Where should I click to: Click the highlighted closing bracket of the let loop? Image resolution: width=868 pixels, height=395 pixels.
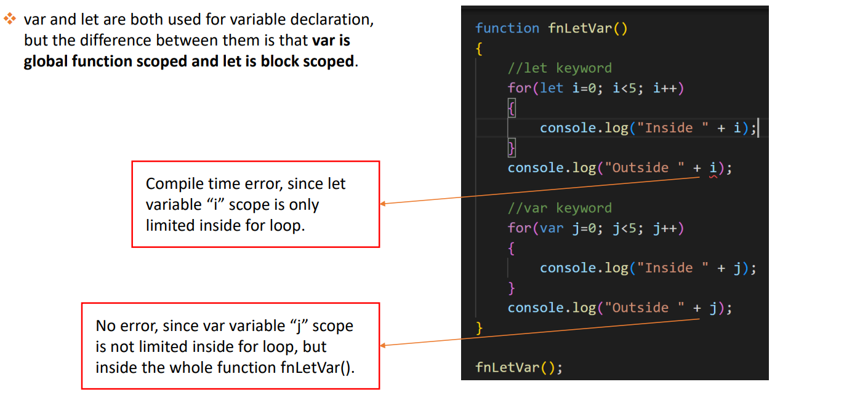(512, 148)
